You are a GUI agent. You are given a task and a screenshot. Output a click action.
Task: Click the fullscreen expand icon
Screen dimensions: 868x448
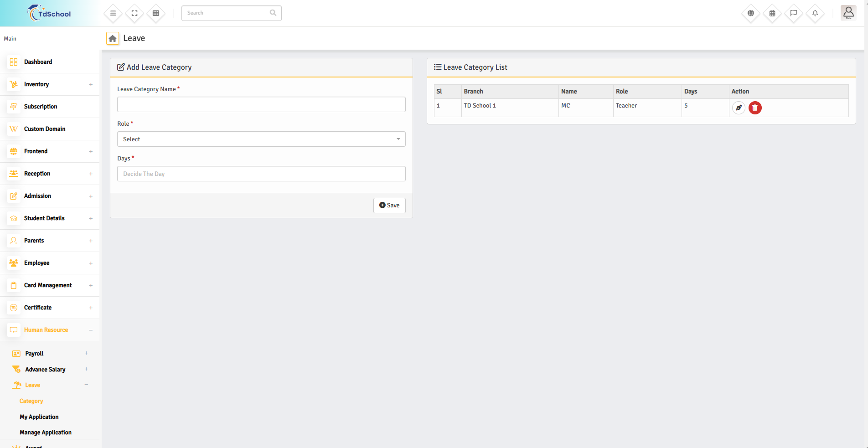click(134, 13)
